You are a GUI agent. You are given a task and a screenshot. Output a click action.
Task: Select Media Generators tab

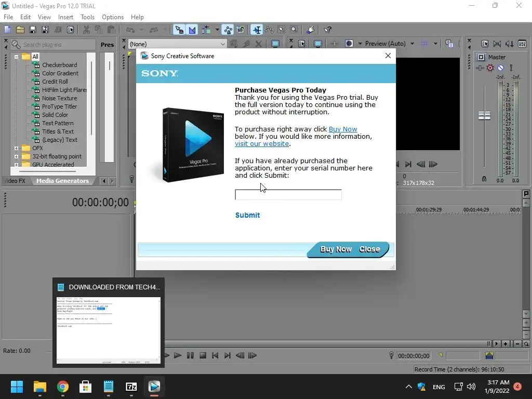[62, 181]
